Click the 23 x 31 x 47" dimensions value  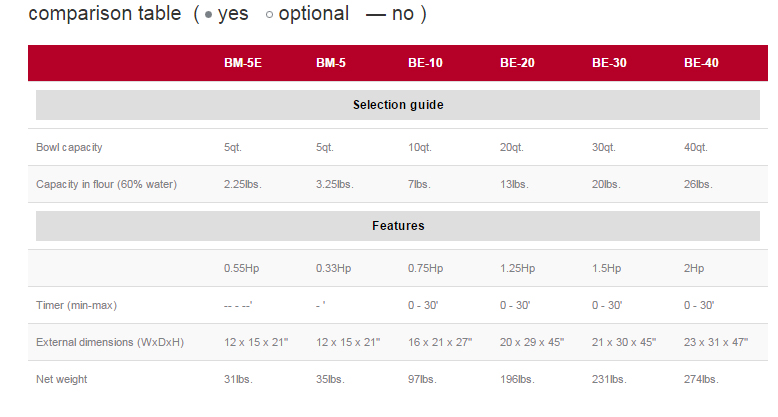(x=716, y=342)
